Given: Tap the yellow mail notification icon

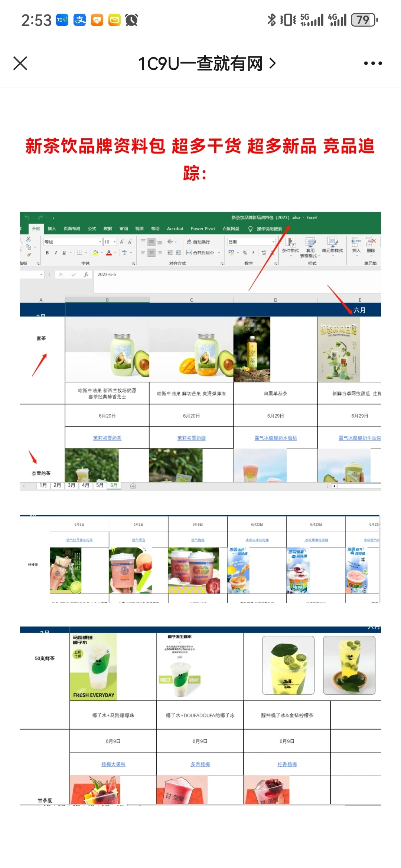Looking at the screenshot, I should point(114,20).
